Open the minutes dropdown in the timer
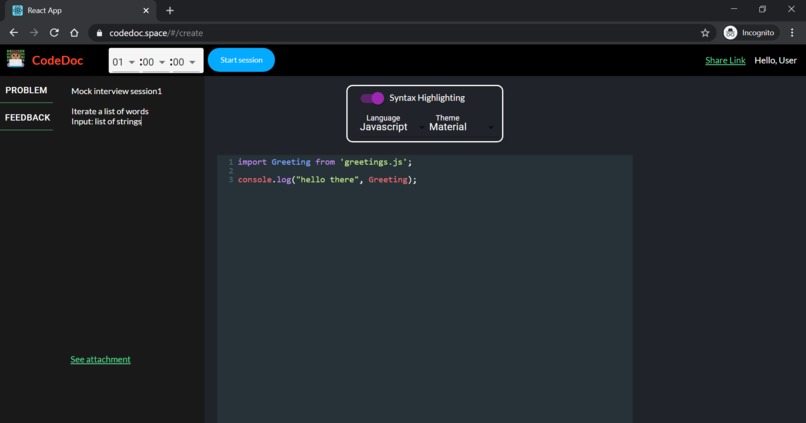The height and width of the screenshot is (423, 806). click(154, 62)
